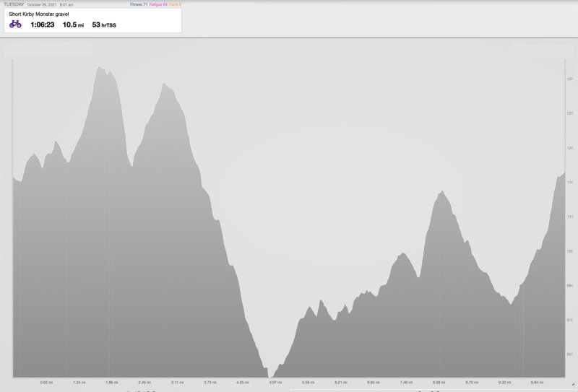The image size is (578, 392).
Task: Click the '53 hrTSS' value
Action: (104, 25)
